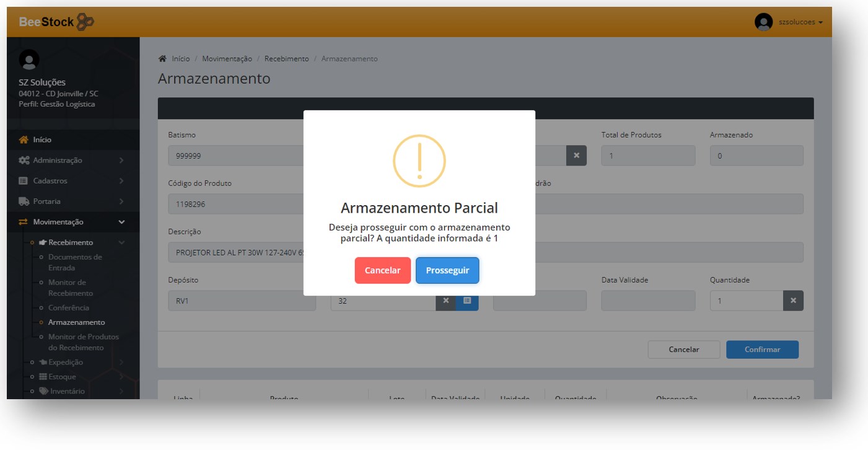Image resolution: width=868 pixels, height=450 pixels.
Task: Clear the Quantidade field with X icon
Action: 793,301
